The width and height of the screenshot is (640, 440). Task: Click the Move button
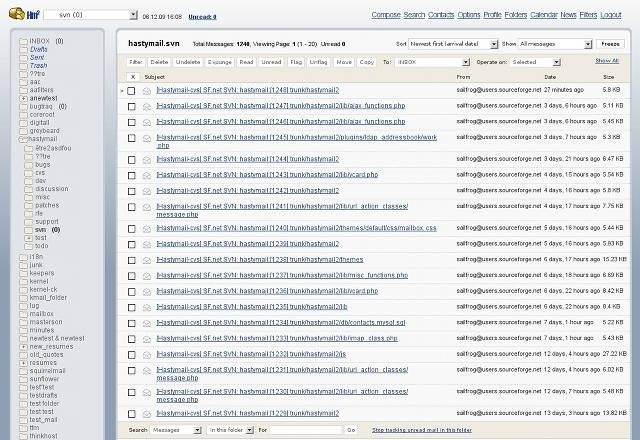point(344,62)
